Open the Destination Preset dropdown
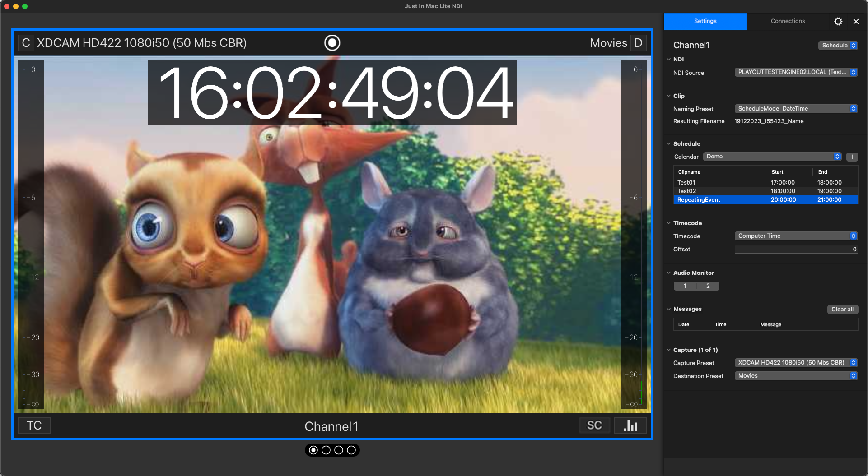The image size is (868, 476). coord(796,376)
